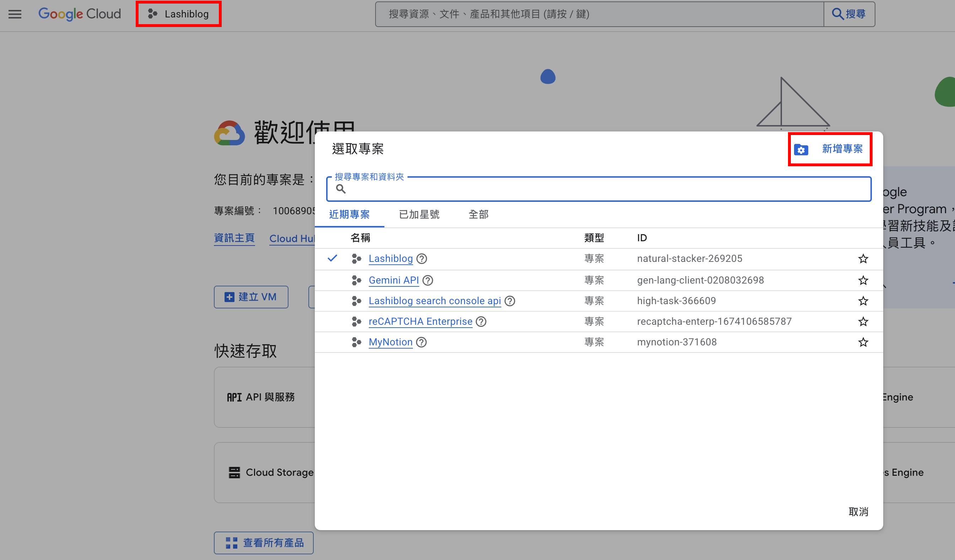Screen dimensions: 955x560
Task: Open the navigation hamburger menu
Action: (15, 14)
